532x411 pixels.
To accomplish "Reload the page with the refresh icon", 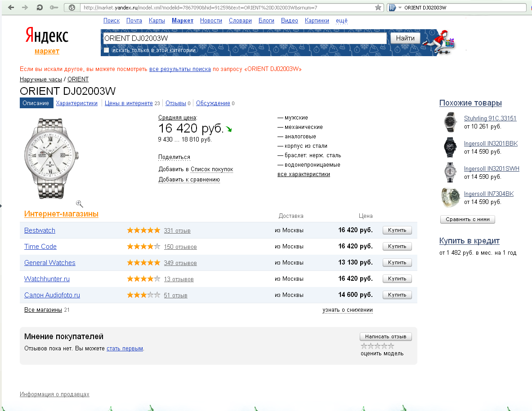I will point(40,8).
